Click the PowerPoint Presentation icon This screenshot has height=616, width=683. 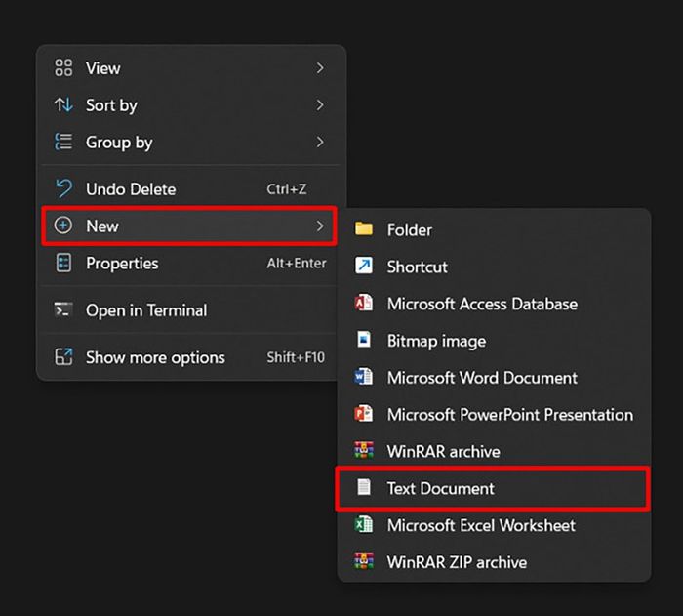pyautogui.click(x=364, y=414)
